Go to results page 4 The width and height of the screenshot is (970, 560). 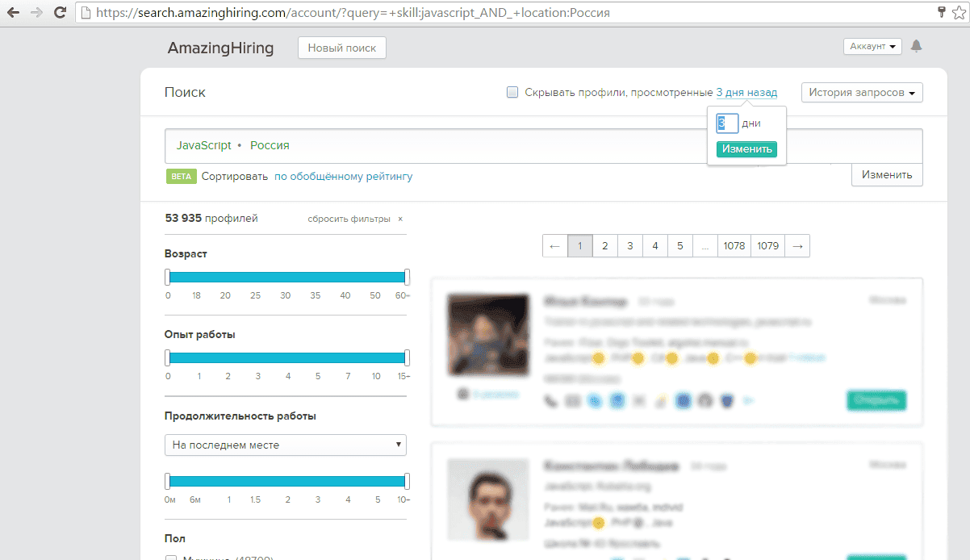click(655, 246)
